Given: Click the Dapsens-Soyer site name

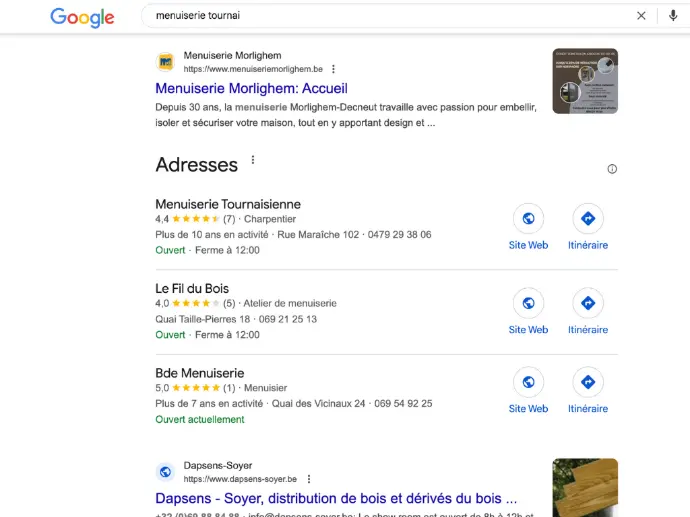Looking at the screenshot, I should (x=218, y=466).
